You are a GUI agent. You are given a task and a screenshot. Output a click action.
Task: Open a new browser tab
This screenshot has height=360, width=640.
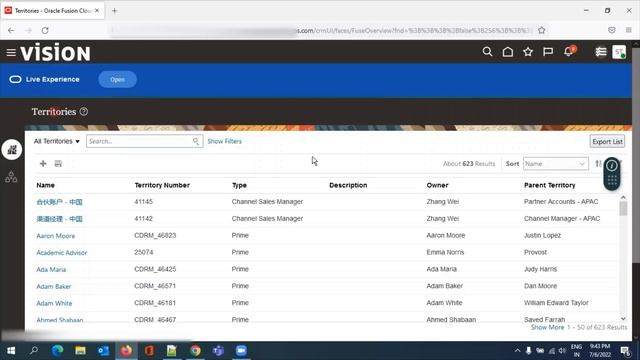115,11
